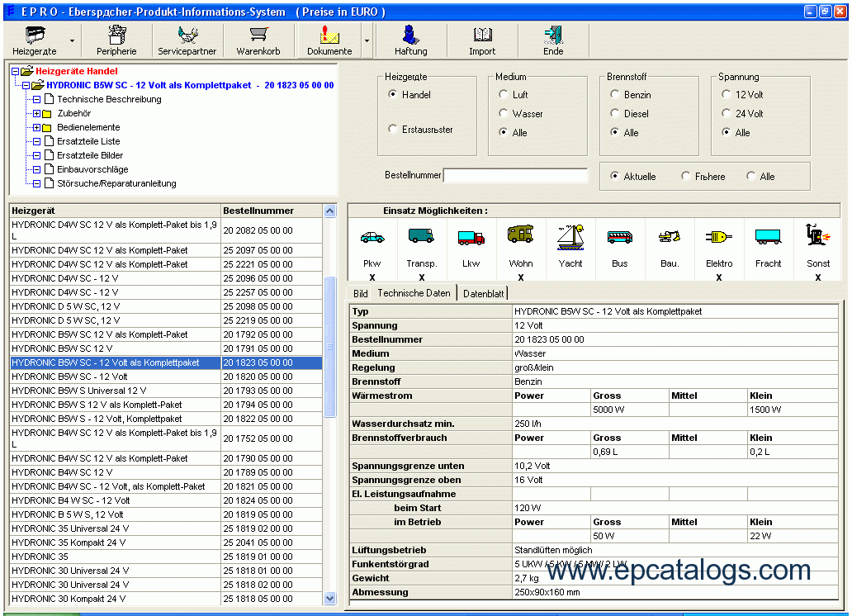Select the Yacht sailboat application icon
The width and height of the screenshot is (852, 616).
(570, 238)
